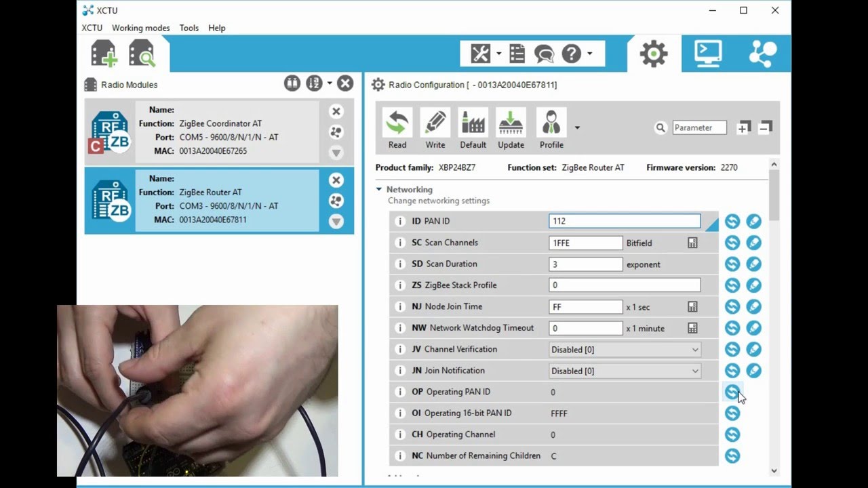Screen dimensions: 868x488
Task: Collapse the Networking section
Action: [x=379, y=190]
